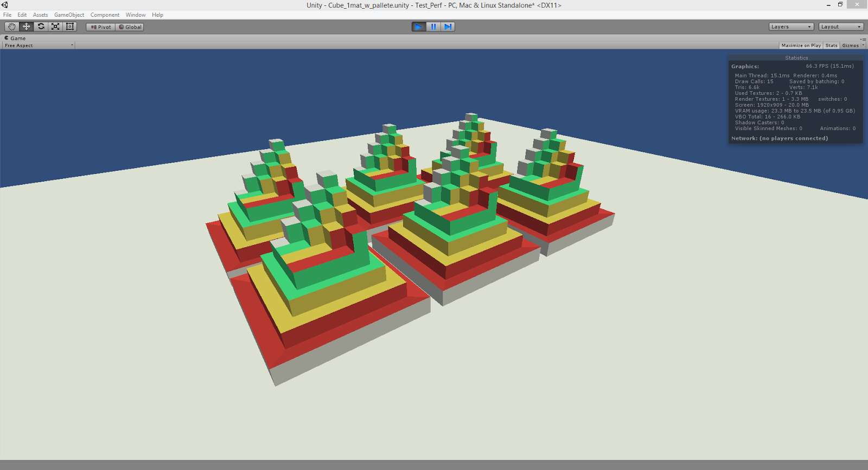Screen dimensions: 868x470
Task: Click the "Main Thread: 15.1ms" stat
Action: [x=762, y=75]
